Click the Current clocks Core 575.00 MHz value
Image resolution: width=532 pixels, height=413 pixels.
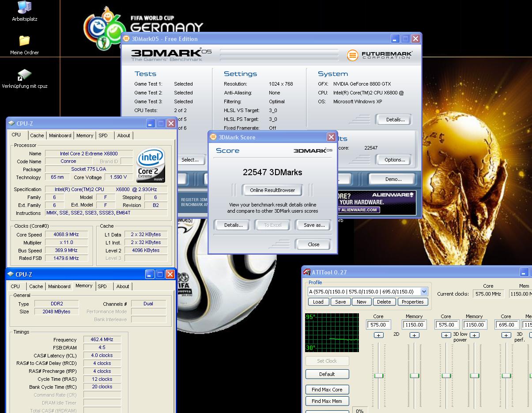[488, 294]
